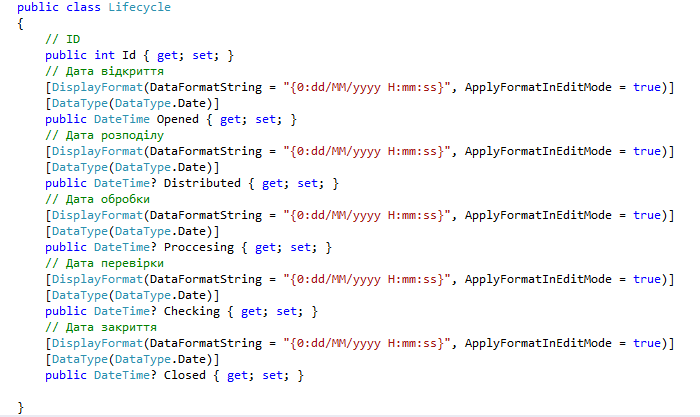This screenshot has width=700, height=417.
Task: Click the comment '// Дата обробки'
Action: pos(97,200)
